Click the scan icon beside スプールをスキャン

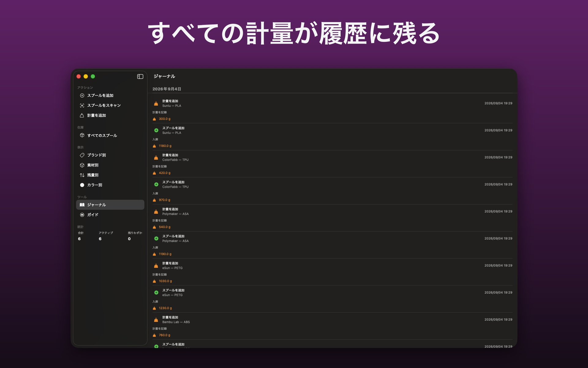[82, 105]
